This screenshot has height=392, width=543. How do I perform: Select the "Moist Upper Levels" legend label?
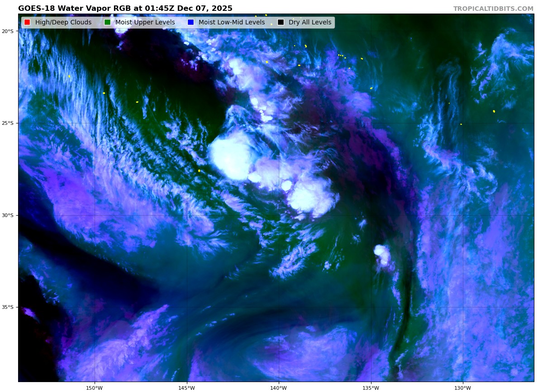coord(145,23)
